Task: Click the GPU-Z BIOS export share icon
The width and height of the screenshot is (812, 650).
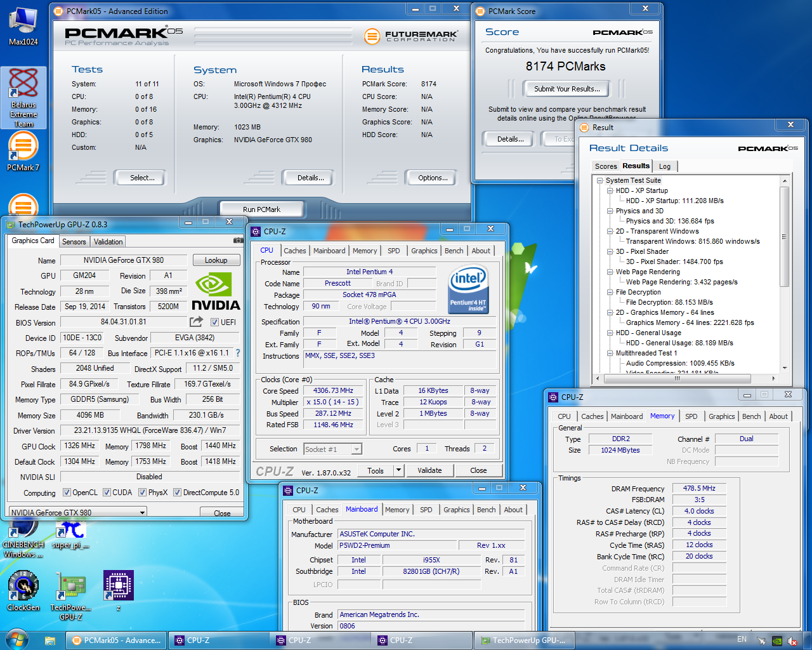Action: click(196, 322)
